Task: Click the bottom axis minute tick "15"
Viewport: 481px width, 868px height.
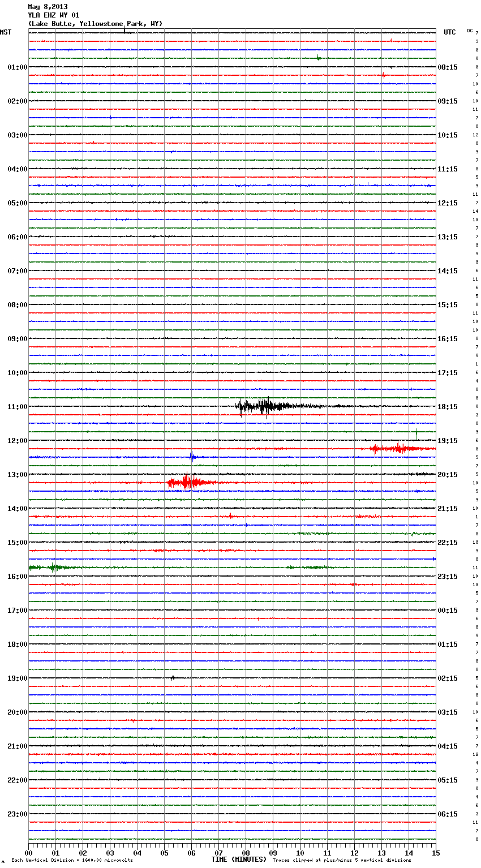Action: tap(436, 853)
